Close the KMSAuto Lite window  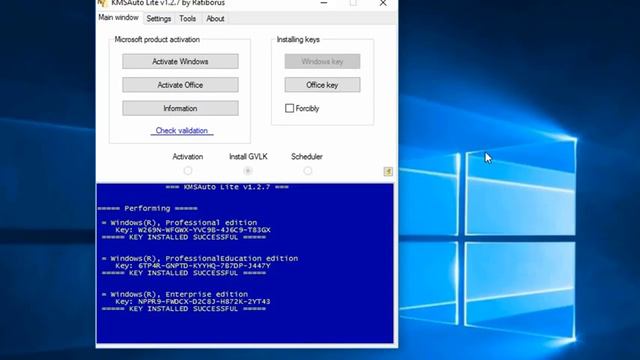pos(383,3)
